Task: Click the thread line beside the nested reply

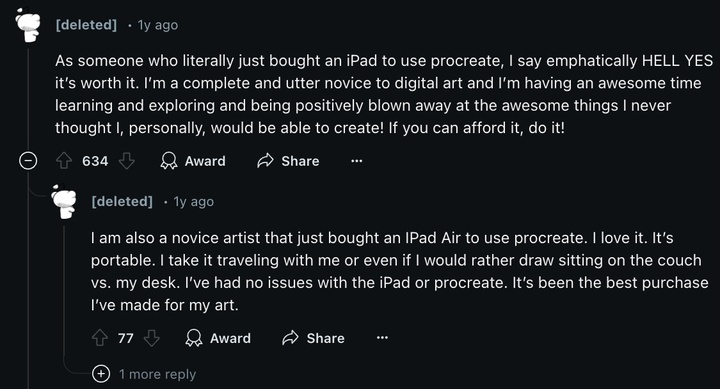Action: [x=64, y=294]
